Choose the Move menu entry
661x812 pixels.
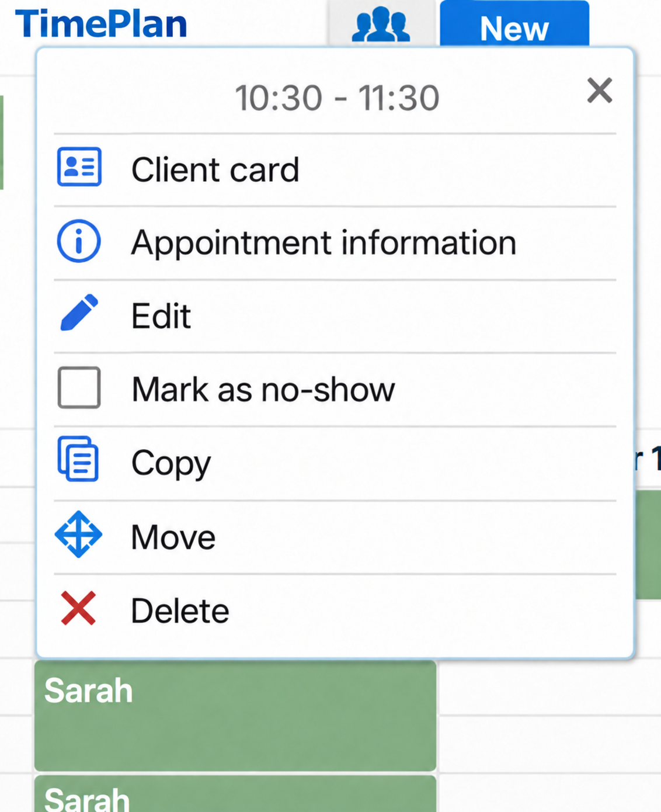click(x=335, y=537)
